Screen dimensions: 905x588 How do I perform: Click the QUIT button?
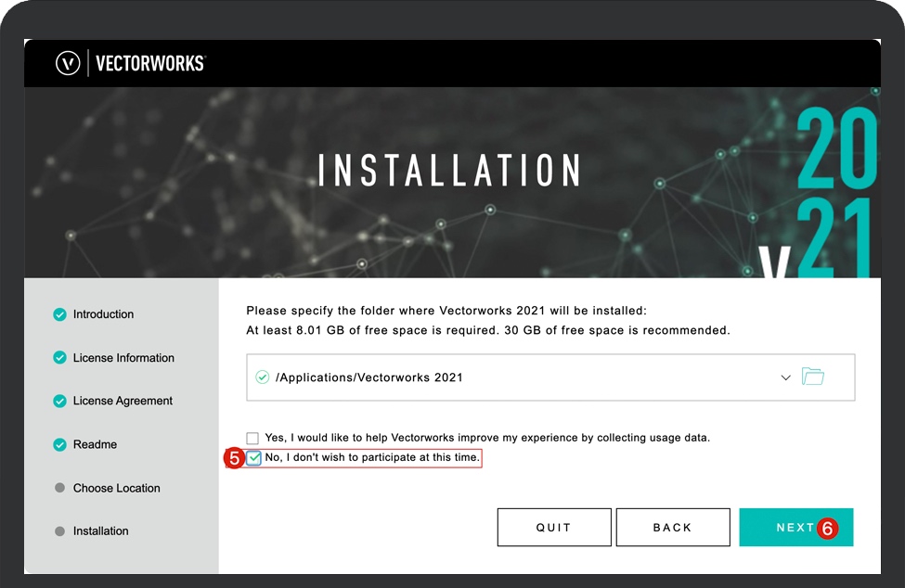coord(554,527)
